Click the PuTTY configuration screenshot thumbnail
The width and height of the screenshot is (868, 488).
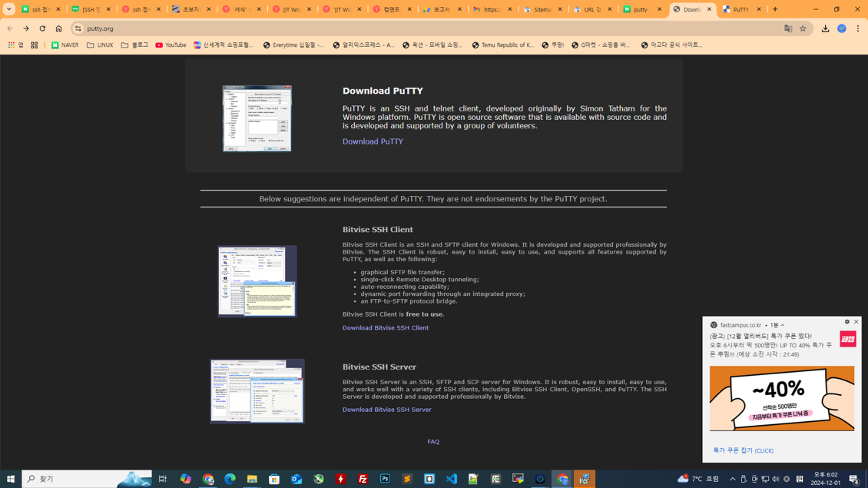[x=257, y=118]
